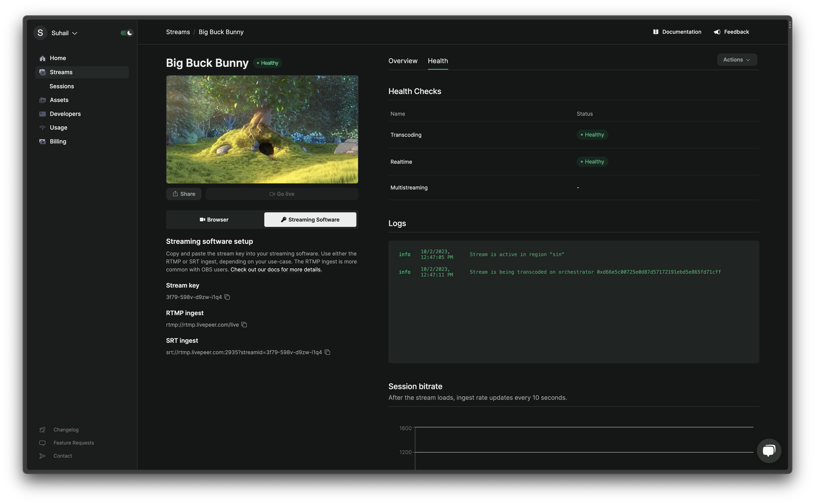815x504 pixels.
Task: Click the Share button
Action: coord(184,194)
